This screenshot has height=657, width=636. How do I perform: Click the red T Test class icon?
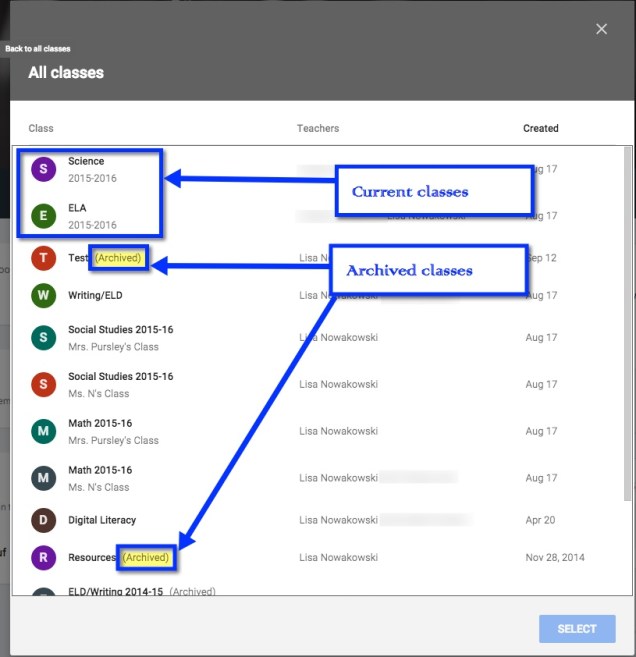(x=43, y=258)
